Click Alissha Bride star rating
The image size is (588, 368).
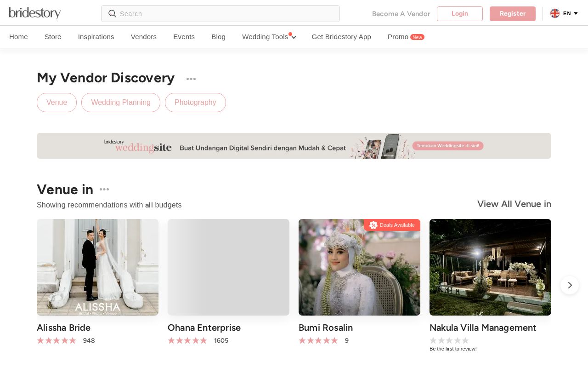[56, 340]
